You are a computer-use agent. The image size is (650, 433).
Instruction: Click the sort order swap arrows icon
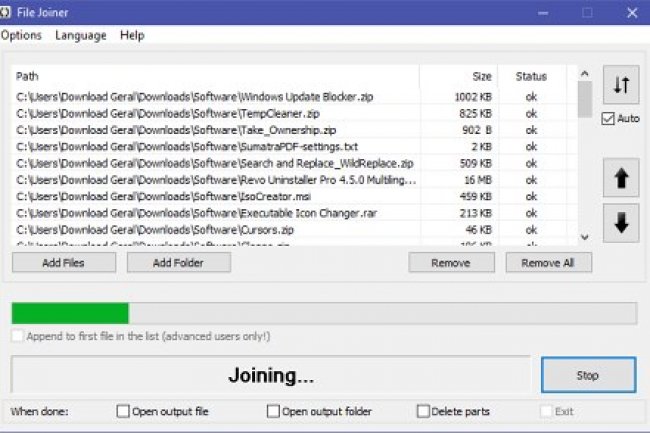[620, 85]
